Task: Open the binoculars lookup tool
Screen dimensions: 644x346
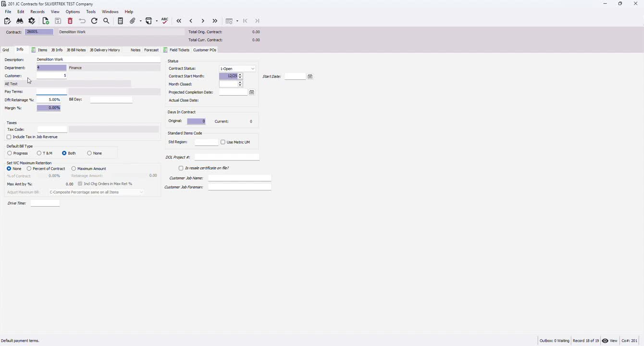Action: [20, 21]
